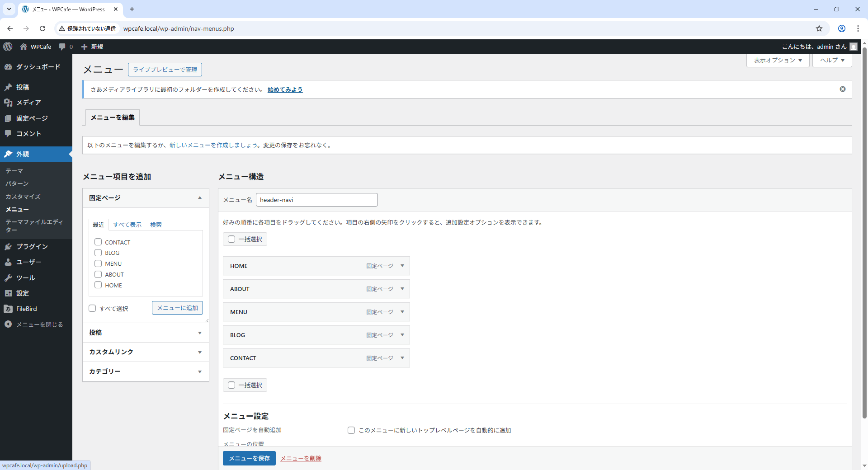The width and height of the screenshot is (868, 470).
Task: Click the WordPress logo in admin bar
Action: click(x=8, y=47)
